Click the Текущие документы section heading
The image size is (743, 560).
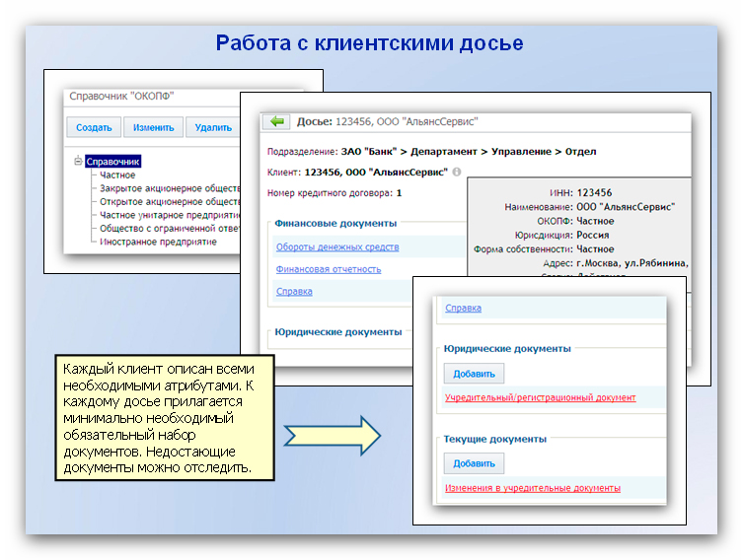click(495, 439)
